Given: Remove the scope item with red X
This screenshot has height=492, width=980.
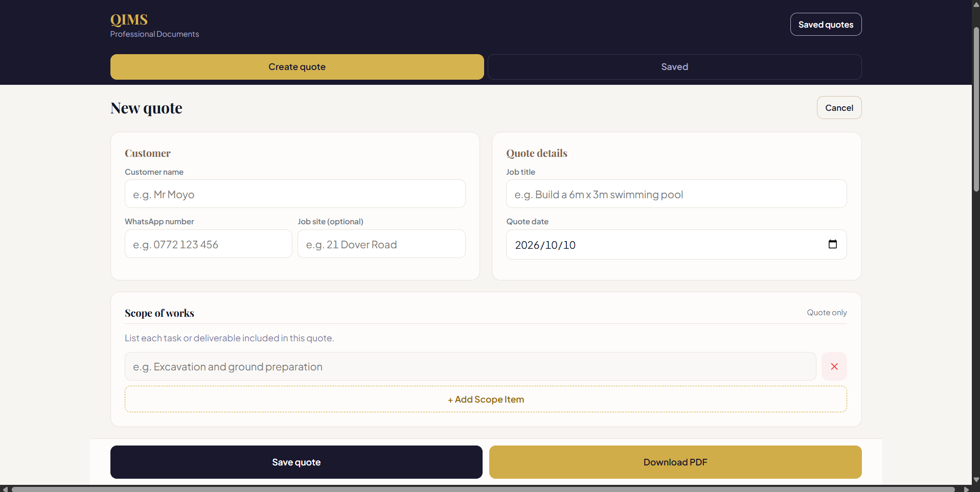Looking at the screenshot, I should tap(834, 366).
